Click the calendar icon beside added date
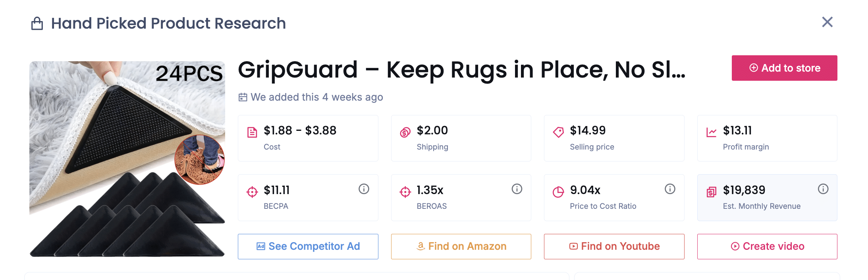The height and width of the screenshot is (280, 868). click(x=243, y=97)
